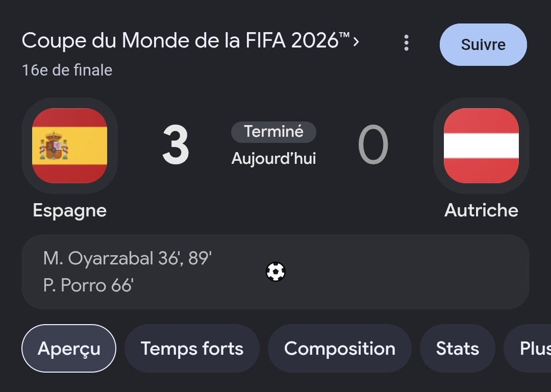Show the Stats tab
Viewport: 551px width, 392px height.
(x=457, y=349)
